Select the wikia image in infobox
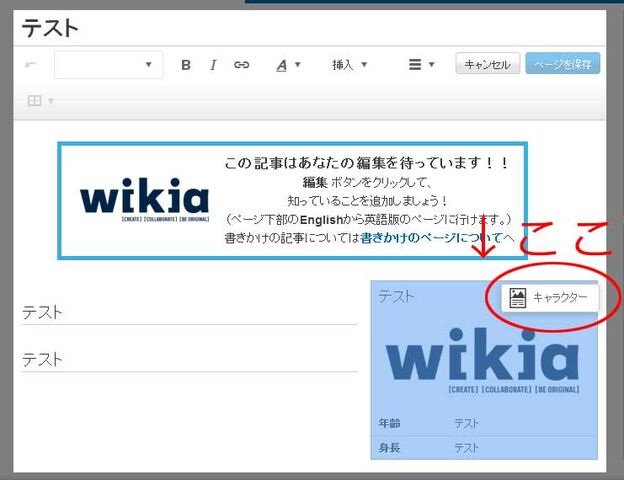The width and height of the screenshot is (624, 480). [482, 361]
